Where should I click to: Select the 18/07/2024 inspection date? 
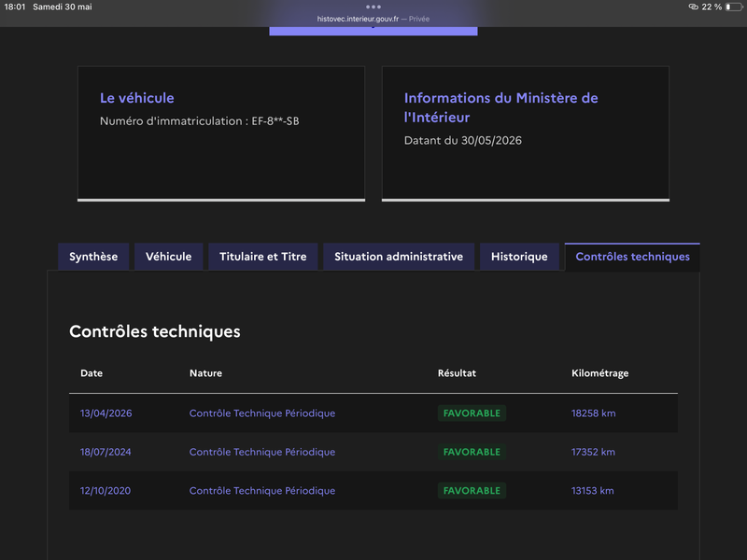point(106,452)
